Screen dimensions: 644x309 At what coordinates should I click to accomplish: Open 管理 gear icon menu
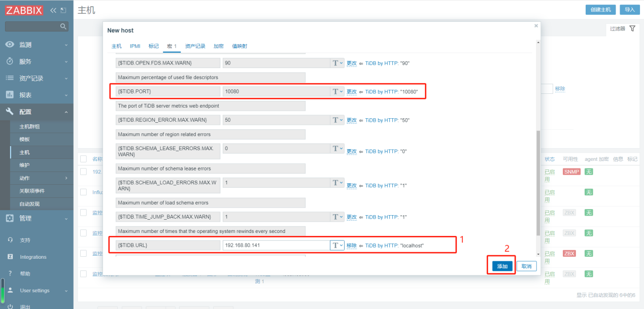coord(10,218)
